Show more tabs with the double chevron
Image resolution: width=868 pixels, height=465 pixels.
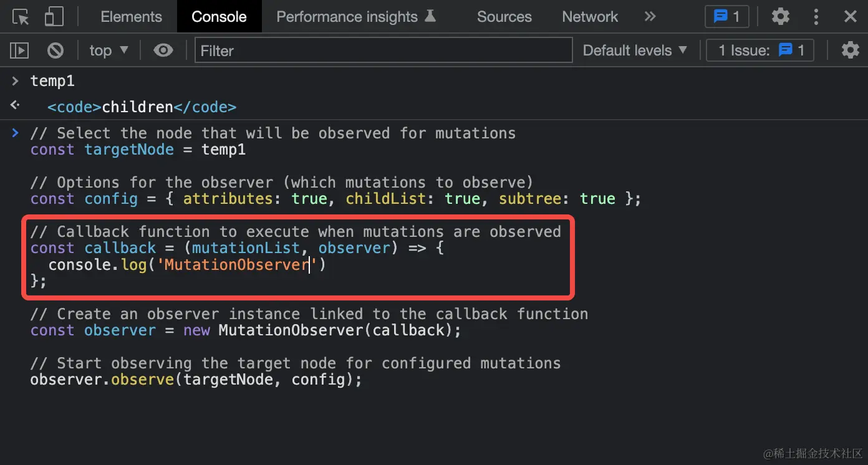(650, 17)
